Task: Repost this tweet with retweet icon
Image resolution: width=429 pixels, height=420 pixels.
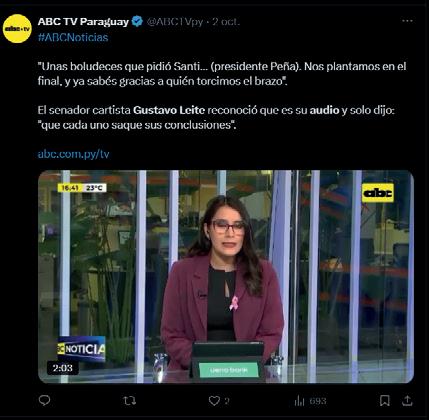Action: [x=129, y=401]
